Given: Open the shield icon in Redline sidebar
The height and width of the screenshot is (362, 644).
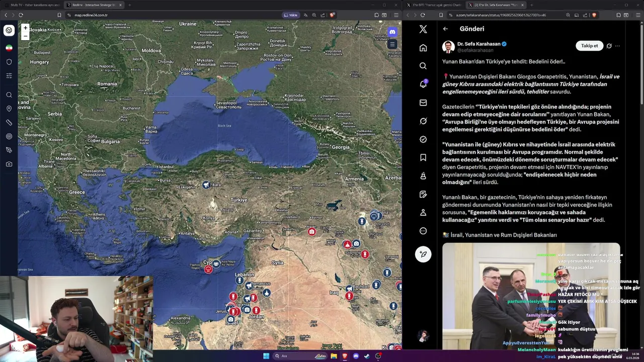Looking at the screenshot, I should (9, 62).
